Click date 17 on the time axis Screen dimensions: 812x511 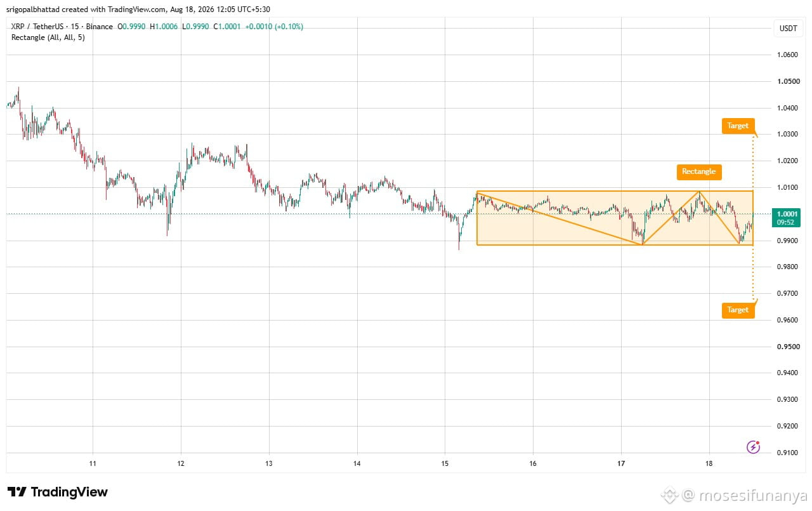coord(621,463)
